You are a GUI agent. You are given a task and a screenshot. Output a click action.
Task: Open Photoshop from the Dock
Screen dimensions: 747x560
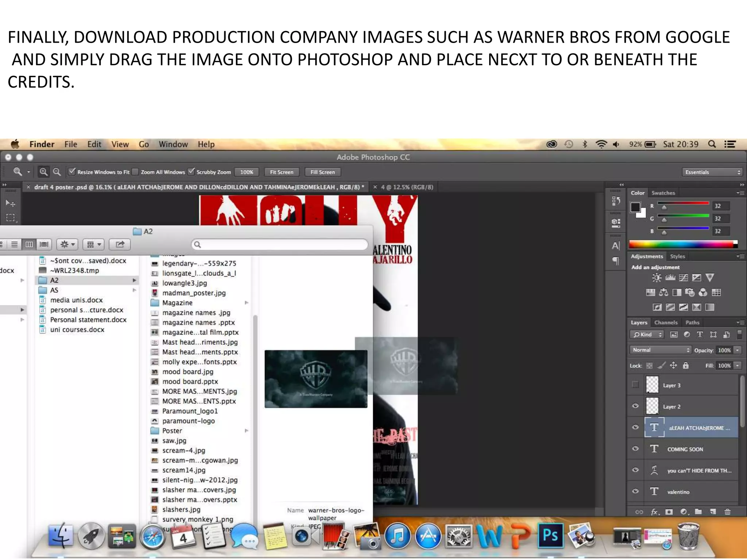click(x=550, y=536)
